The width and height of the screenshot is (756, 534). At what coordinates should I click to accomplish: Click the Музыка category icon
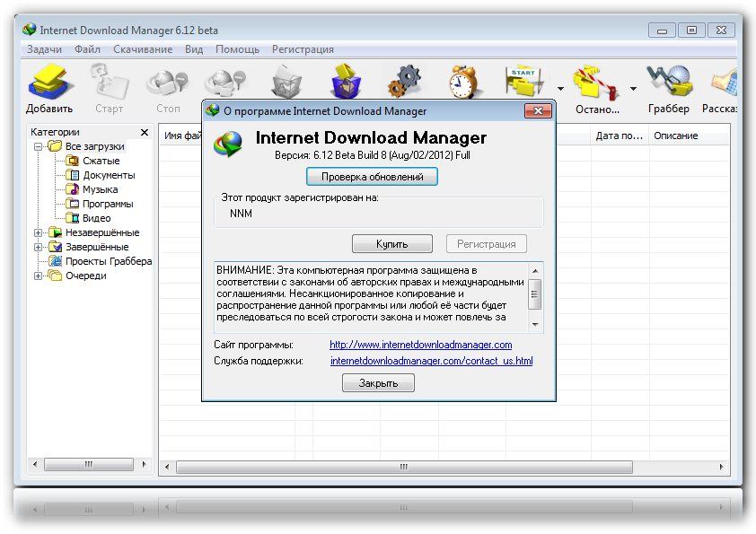[73, 189]
